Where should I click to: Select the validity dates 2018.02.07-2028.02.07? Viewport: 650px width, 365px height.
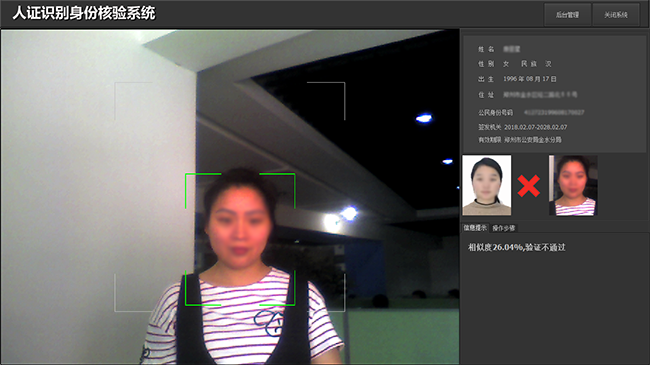[x=536, y=127]
